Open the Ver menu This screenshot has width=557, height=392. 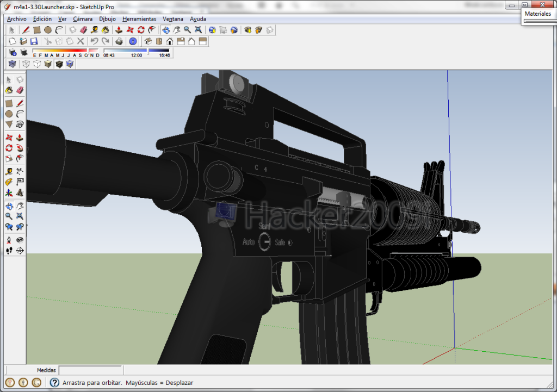(62, 19)
